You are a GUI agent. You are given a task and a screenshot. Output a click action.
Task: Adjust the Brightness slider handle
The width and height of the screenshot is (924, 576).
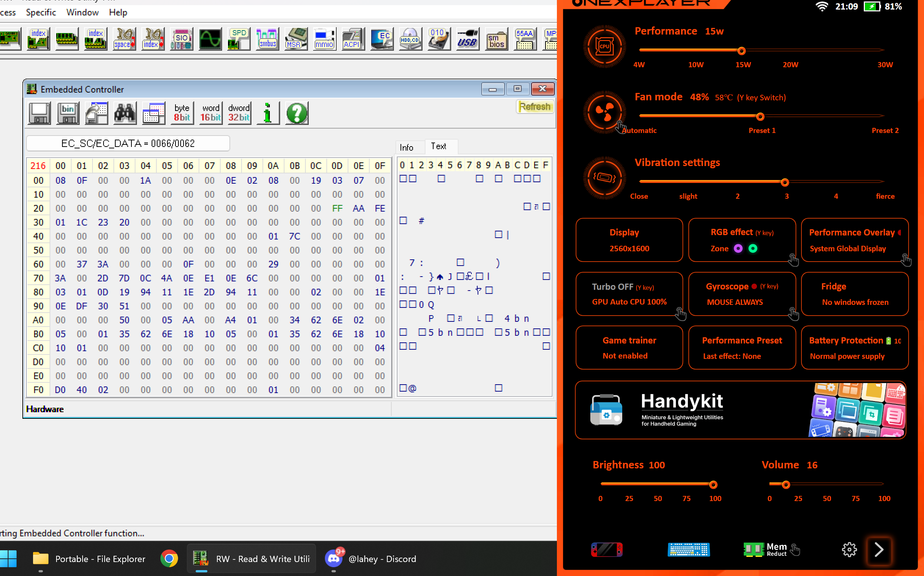tap(713, 485)
